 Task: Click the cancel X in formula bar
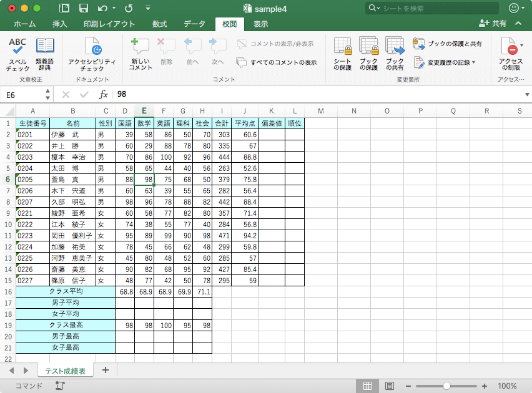[x=66, y=95]
